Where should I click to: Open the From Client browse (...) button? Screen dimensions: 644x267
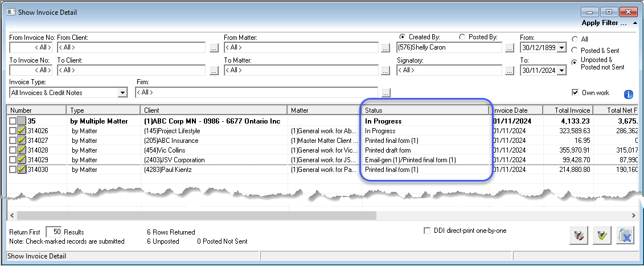tap(215, 48)
